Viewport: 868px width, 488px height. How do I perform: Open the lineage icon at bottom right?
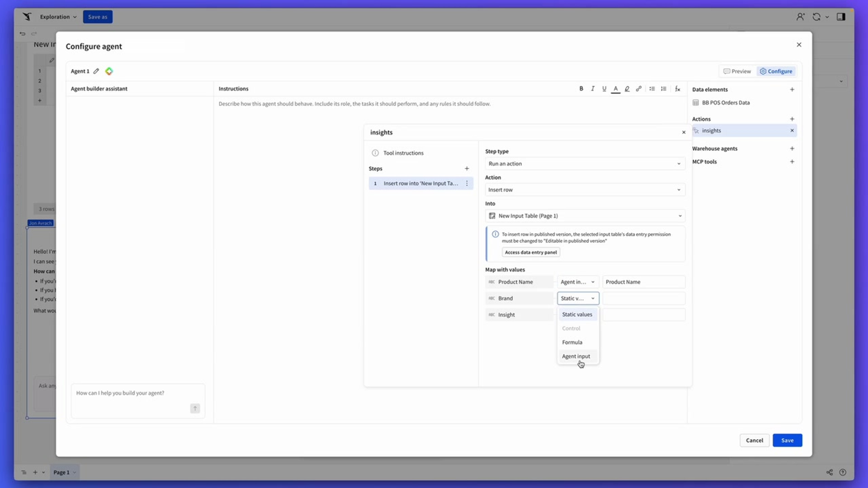click(830, 472)
